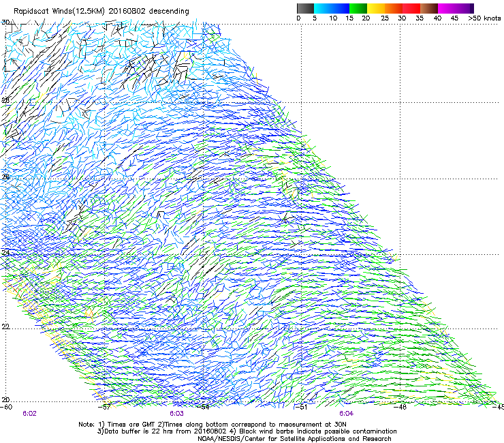504x443 pixels.
Task: Click the latitude label '24'
Action: click(x=5, y=253)
